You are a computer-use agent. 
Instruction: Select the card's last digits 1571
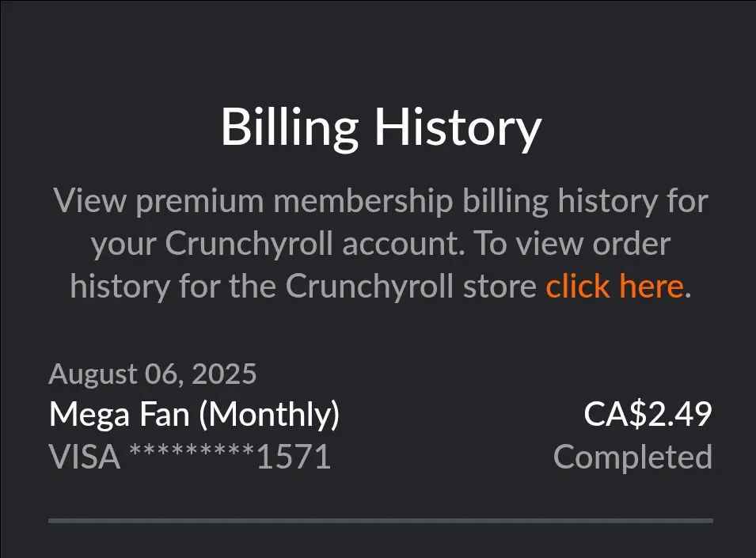click(x=294, y=457)
